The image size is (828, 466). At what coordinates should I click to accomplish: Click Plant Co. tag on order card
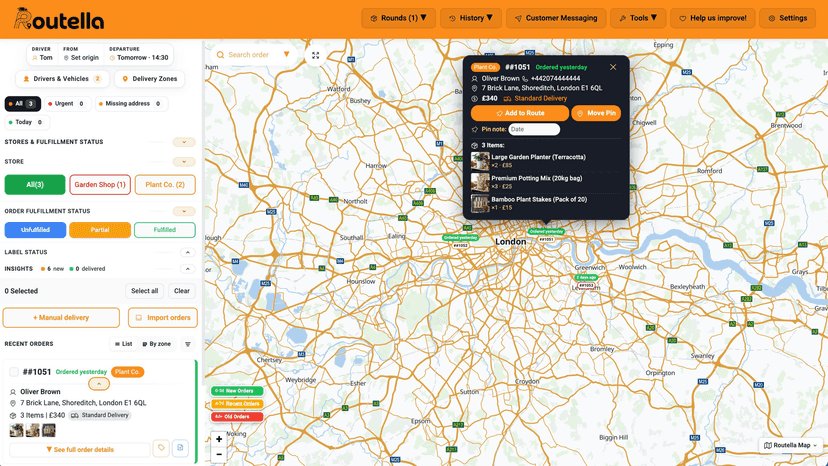pyautogui.click(x=127, y=372)
